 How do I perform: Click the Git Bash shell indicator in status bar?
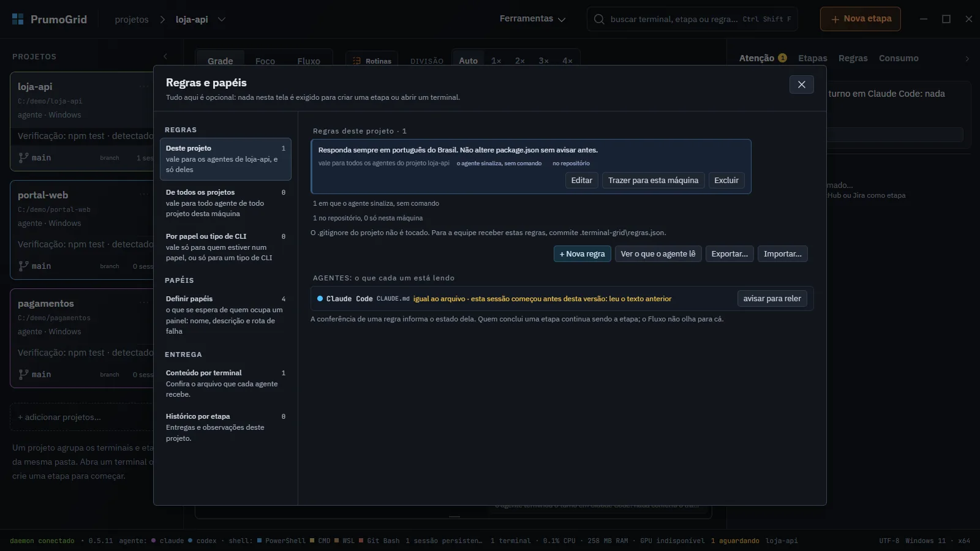point(379,541)
